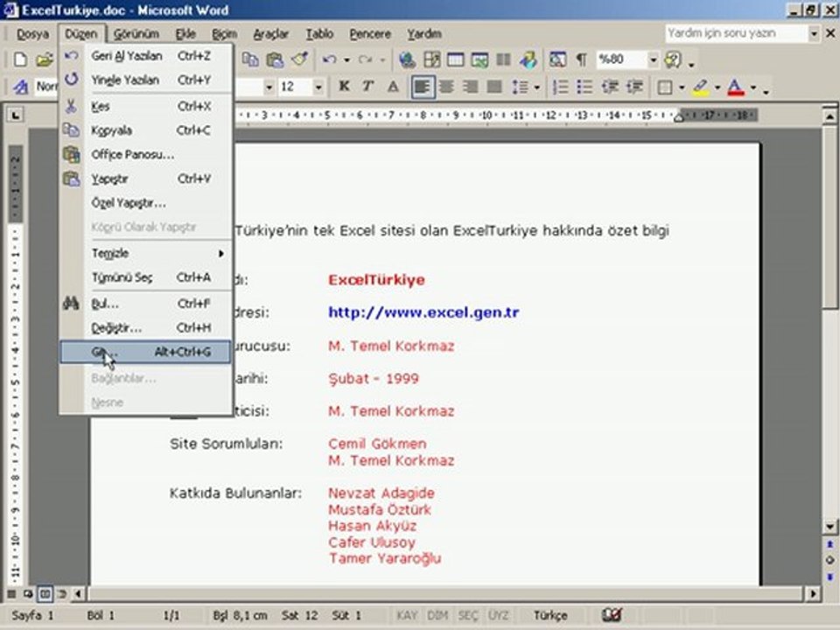Click the Office Help question icon

tap(673, 59)
